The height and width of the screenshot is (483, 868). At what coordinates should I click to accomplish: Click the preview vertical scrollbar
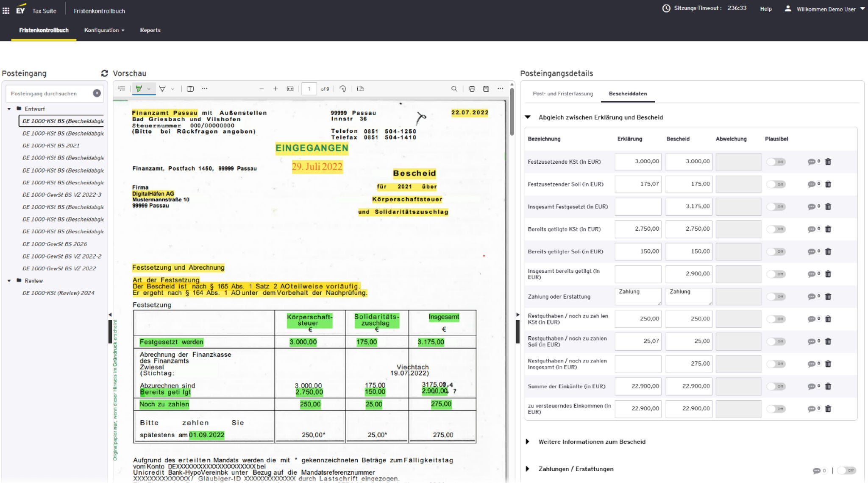coord(512,112)
